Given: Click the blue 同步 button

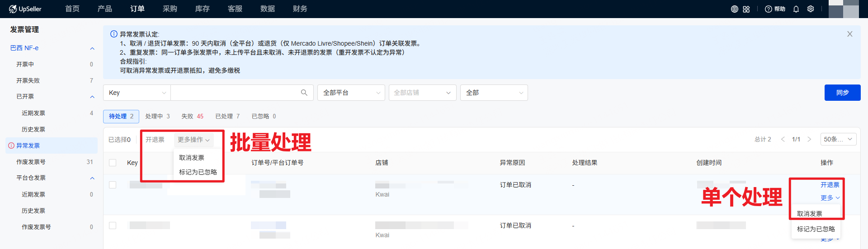Looking at the screenshot, I should [x=842, y=93].
